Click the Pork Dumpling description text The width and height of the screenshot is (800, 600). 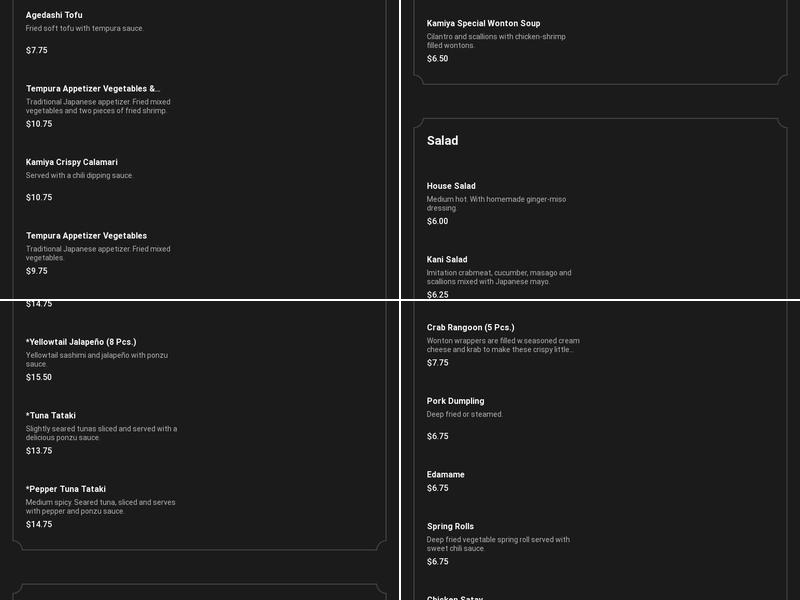[x=465, y=414]
